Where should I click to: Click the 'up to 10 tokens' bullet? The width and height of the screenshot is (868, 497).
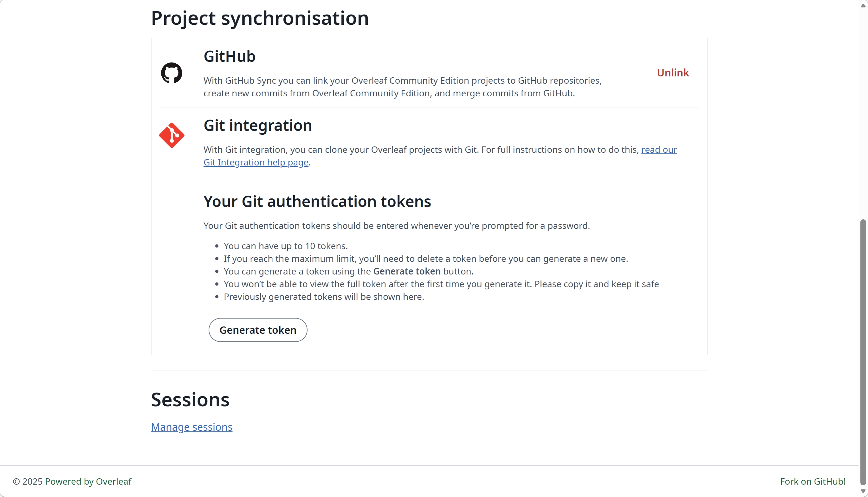pos(285,246)
